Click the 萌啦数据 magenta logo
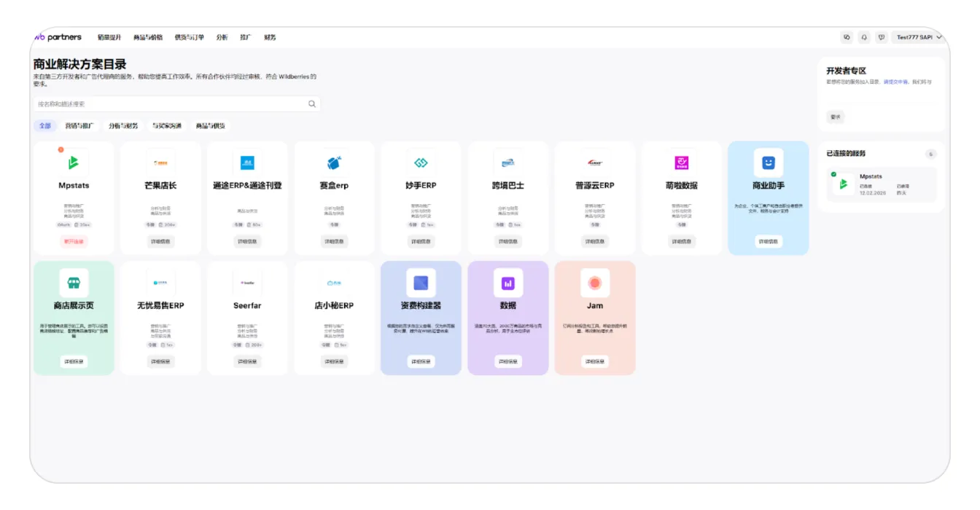The height and width of the screenshot is (510, 980). point(682,162)
